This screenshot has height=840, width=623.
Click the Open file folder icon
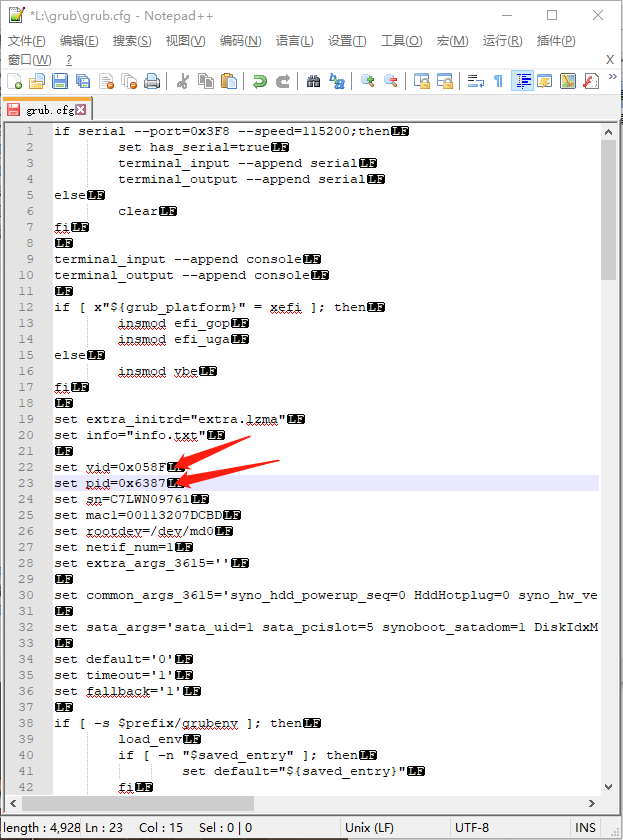[x=37, y=81]
